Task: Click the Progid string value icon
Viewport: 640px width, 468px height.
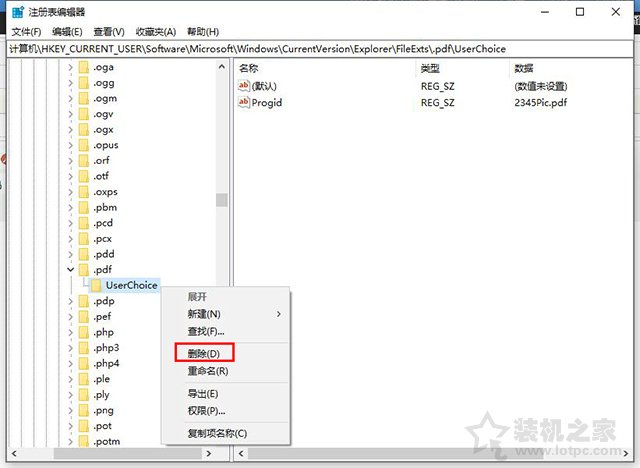Action: (x=244, y=102)
